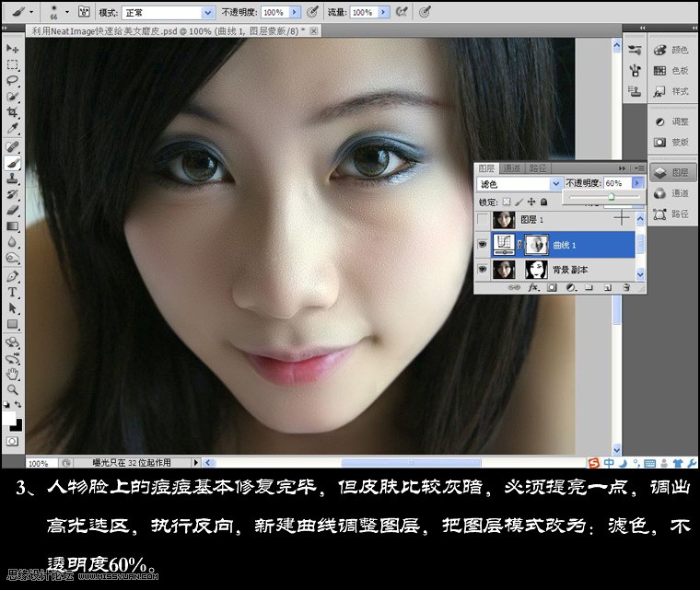Image resolution: width=700 pixels, height=590 pixels.
Task: Open status bar info popup arrow
Action: tap(195, 463)
